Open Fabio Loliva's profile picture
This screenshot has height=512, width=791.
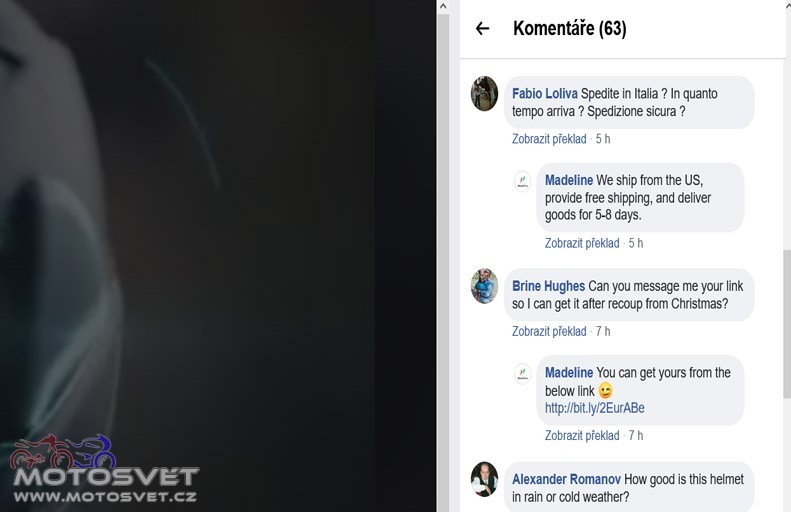click(x=484, y=93)
